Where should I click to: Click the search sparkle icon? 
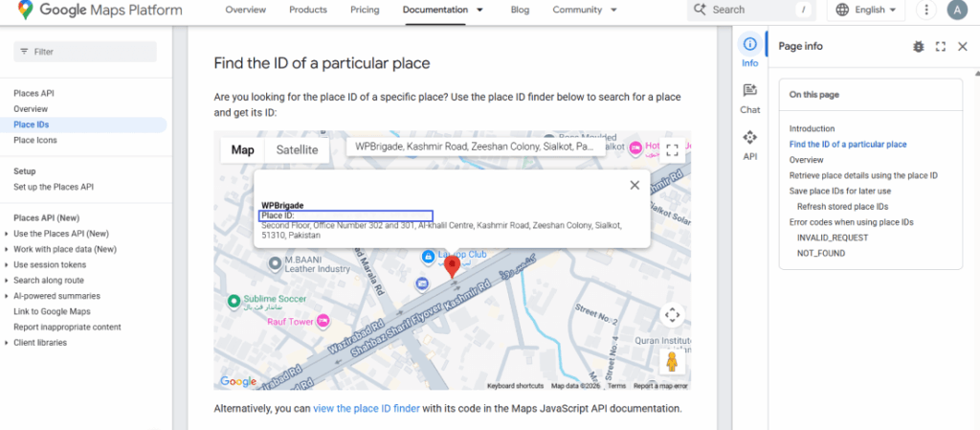(700, 10)
